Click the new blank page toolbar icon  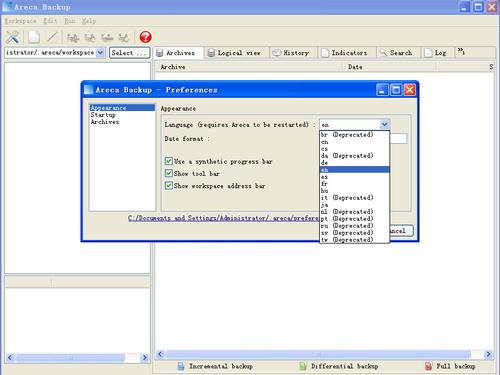(34, 37)
